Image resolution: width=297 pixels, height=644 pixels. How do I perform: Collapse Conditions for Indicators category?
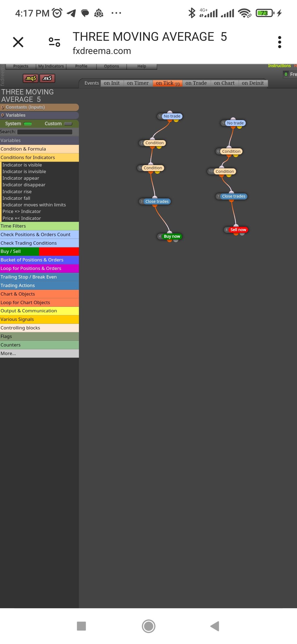(39, 157)
